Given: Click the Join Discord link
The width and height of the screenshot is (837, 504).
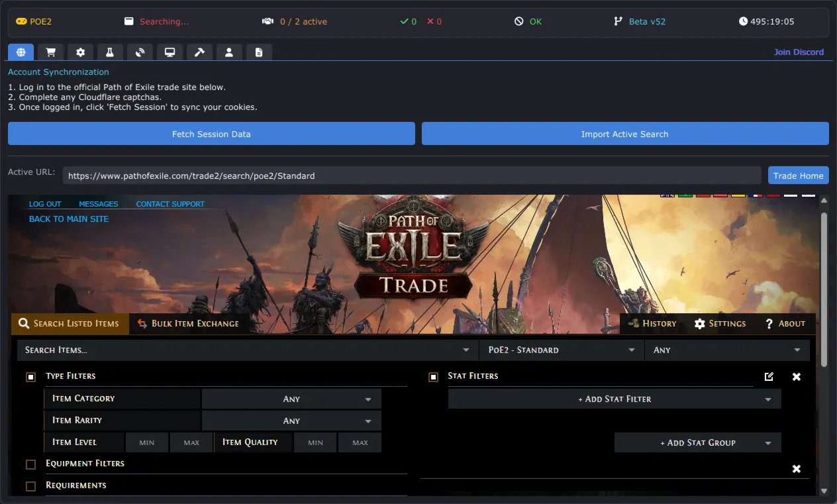Looking at the screenshot, I should pyautogui.click(x=799, y=52).
